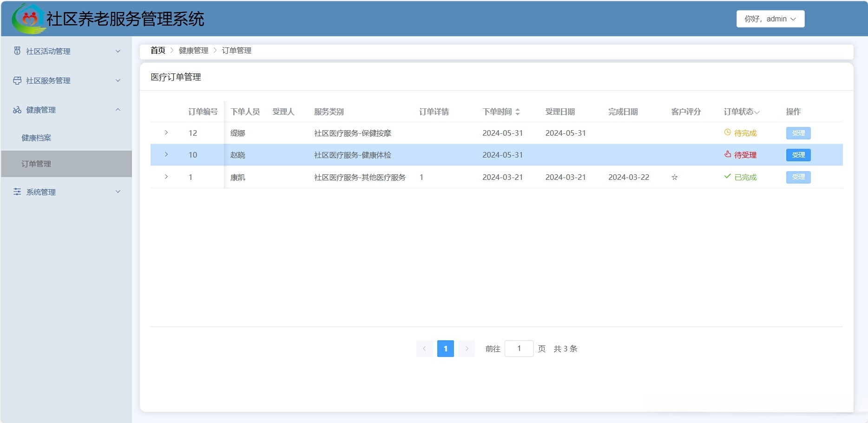868x423 pixels.
Task: Expand row details for order 10
Action: coord(166,154)
